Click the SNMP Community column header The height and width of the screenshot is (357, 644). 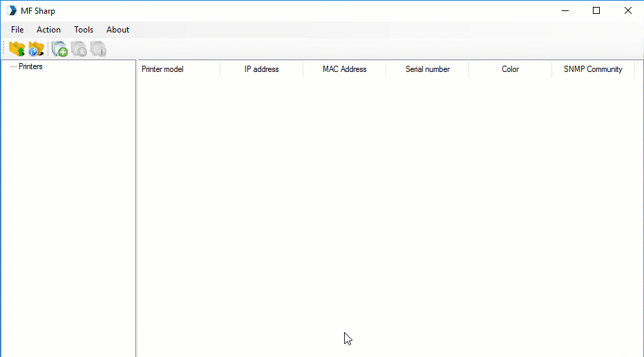[593, 69]
